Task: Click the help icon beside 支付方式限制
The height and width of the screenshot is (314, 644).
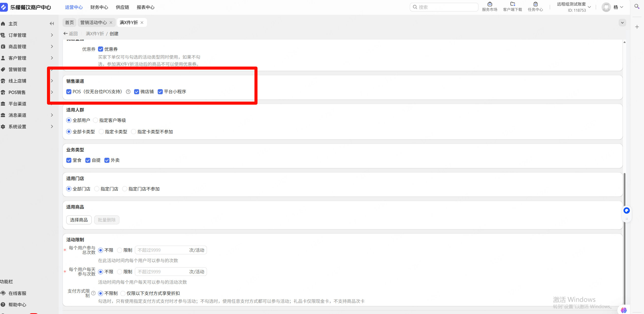Action: 93,293
